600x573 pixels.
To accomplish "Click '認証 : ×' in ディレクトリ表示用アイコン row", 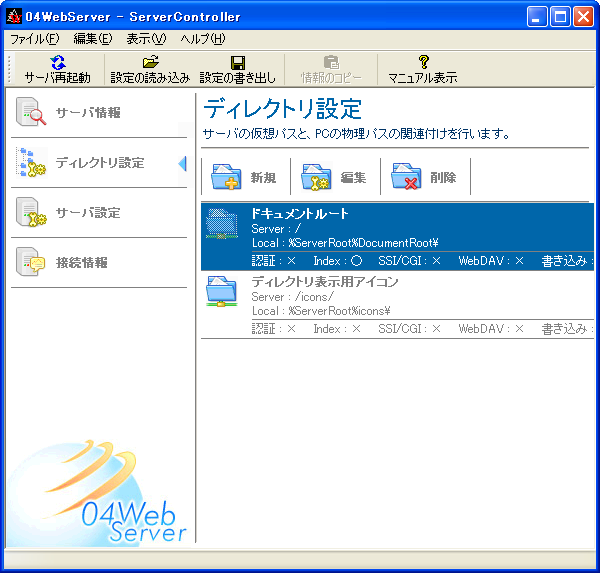I will 274,329.
